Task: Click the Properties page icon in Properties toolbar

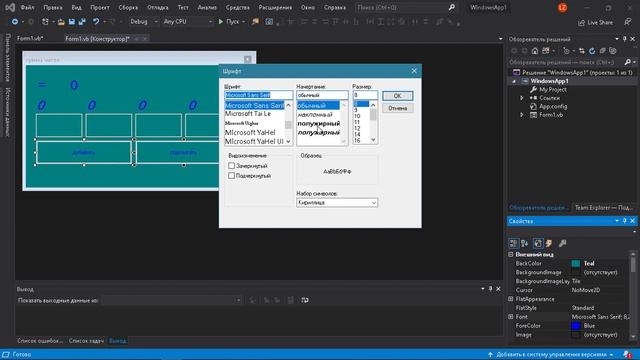Action: click(x=538, y=244)
